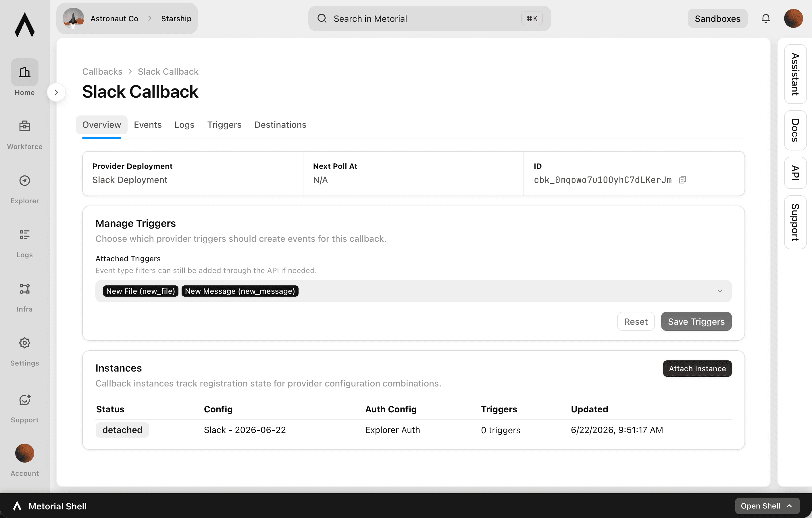812x518 pixels.
Task: Click Open Shell button
Action: [767, 506]
